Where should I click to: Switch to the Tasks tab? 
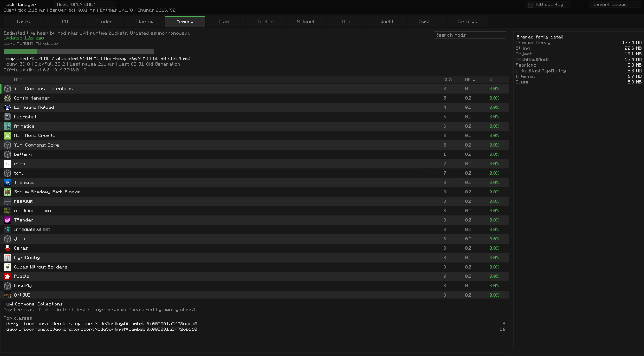(23, 22)
